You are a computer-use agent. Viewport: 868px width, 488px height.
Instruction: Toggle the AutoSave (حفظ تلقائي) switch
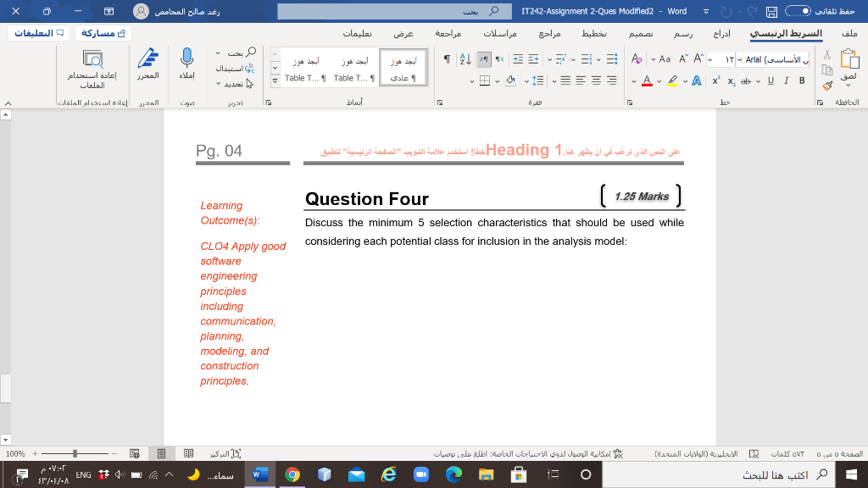point(798,11)
